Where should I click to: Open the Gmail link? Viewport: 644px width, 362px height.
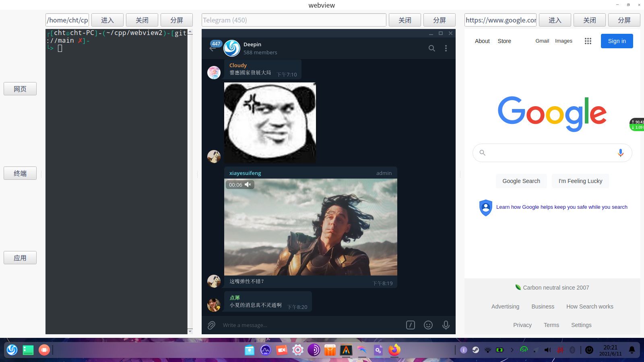click(542, 41)
